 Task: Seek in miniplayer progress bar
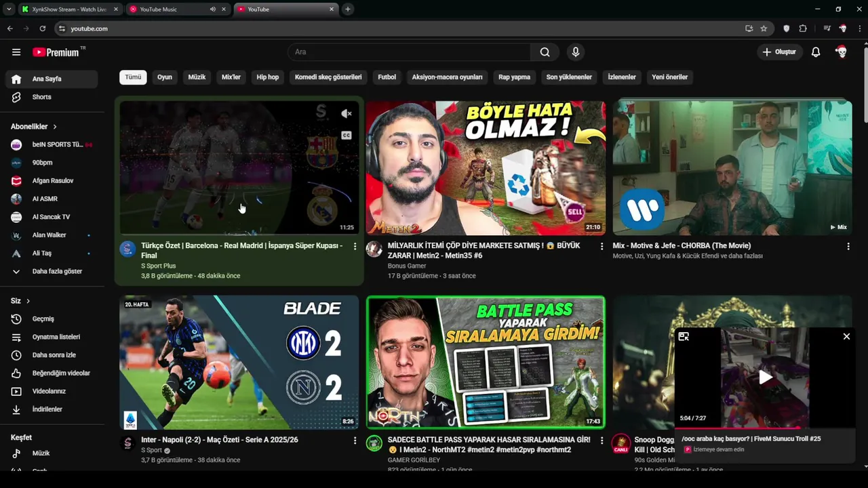(765, 428)
